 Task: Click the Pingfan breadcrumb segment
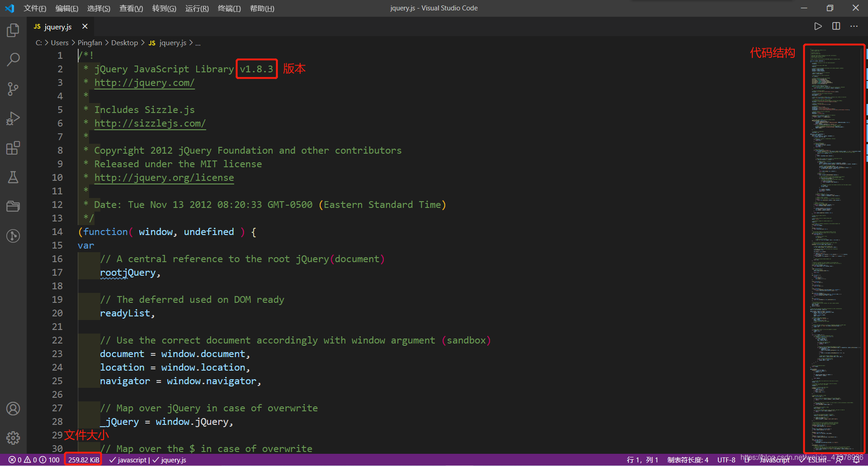90,42
